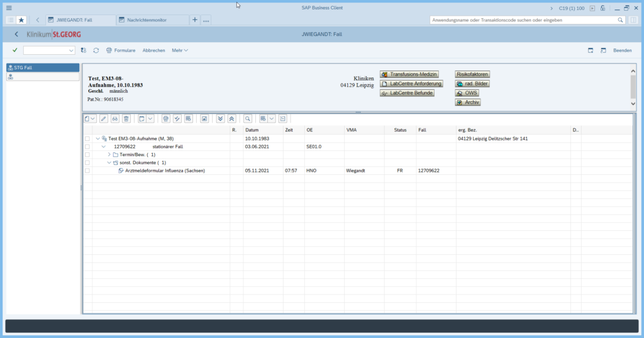Check the box for Termin/Bew. row

87,154
